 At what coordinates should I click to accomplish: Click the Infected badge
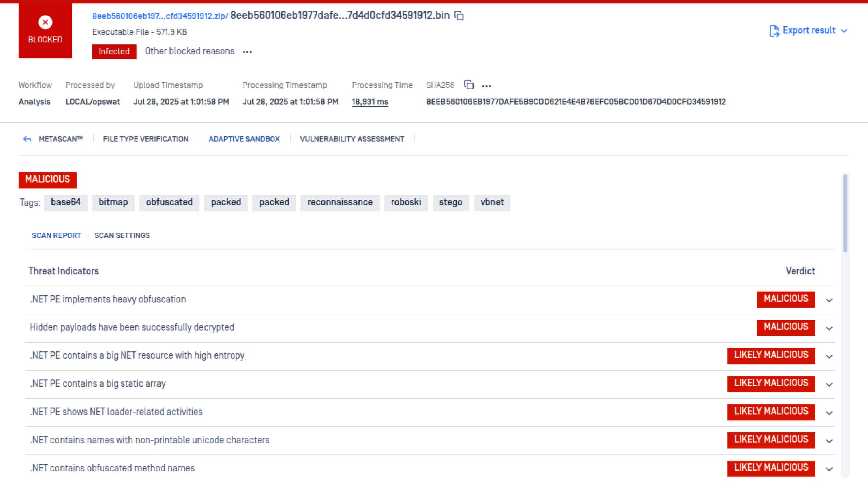tap(114, 51)
